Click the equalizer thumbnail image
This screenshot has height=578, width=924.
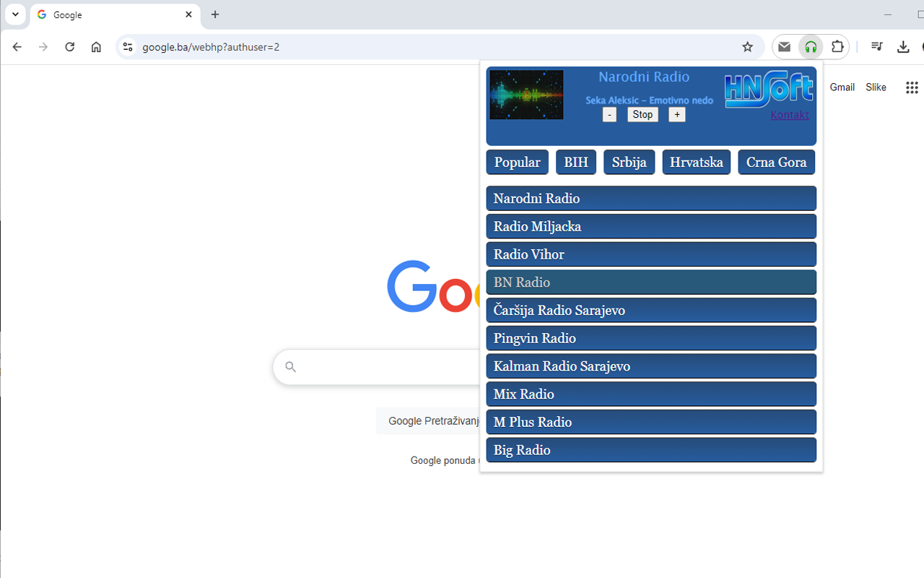click(526, 95)
